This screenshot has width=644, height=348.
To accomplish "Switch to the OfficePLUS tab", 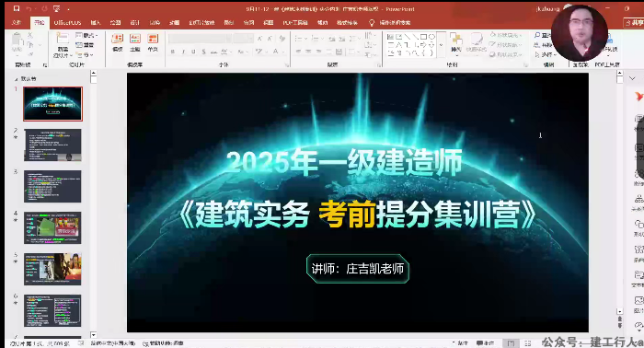I will coord(68,23).
